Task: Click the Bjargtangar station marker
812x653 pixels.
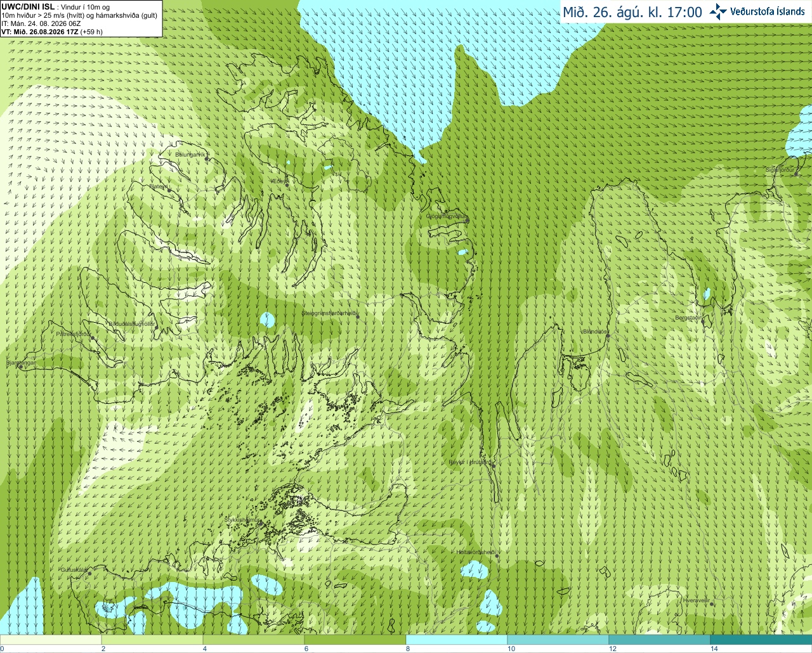Action: point(21,367)
